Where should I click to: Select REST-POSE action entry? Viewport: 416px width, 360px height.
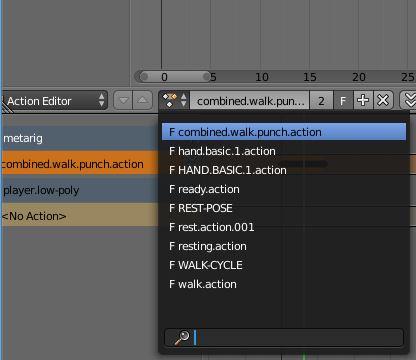(201, 208)
